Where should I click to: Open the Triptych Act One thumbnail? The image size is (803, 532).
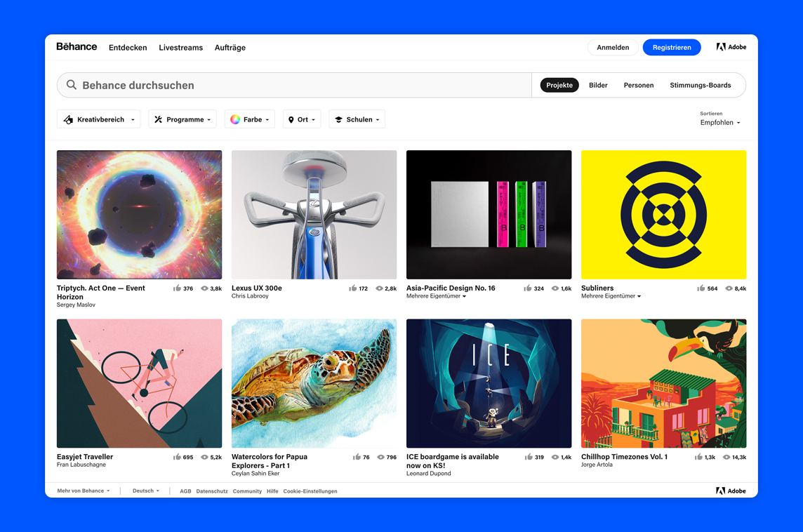139,215
